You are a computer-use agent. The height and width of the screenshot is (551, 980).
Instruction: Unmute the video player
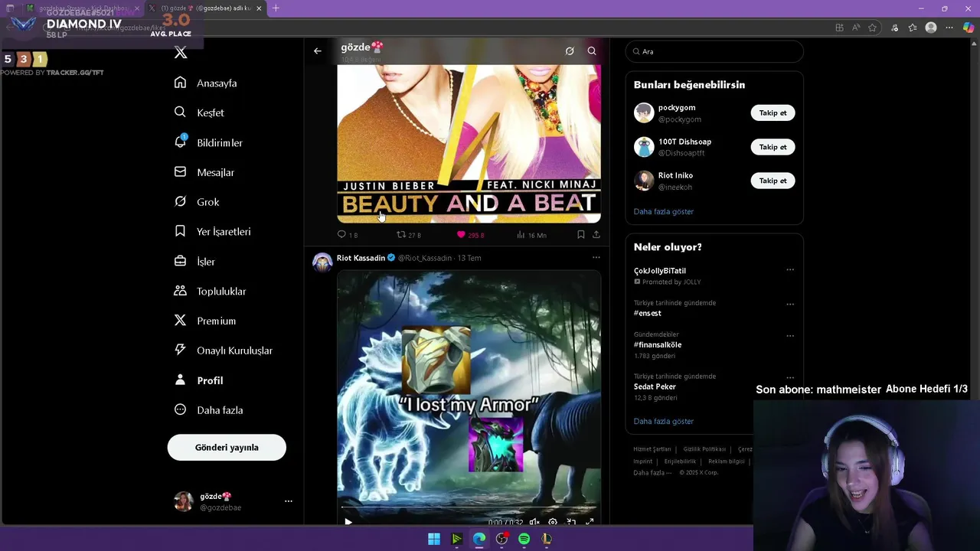tap(534, 522)
